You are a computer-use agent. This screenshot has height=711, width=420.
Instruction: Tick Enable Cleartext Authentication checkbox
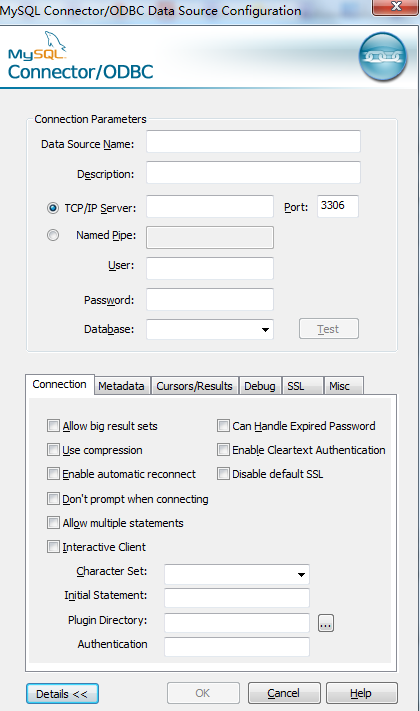(223, 450)
